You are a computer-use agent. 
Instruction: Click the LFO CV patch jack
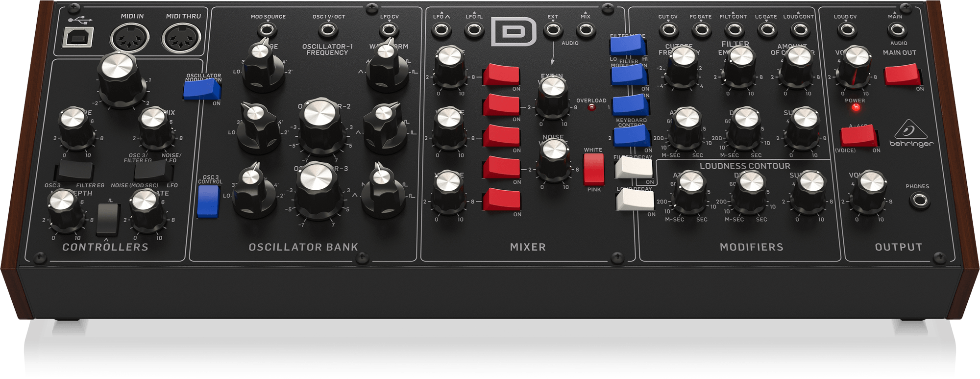[389, 30]
